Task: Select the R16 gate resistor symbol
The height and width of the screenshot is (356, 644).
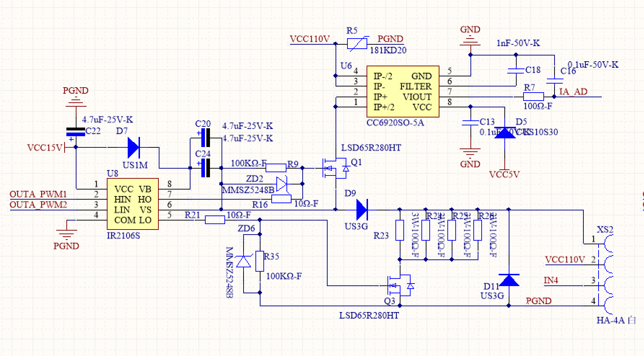Action: click(x=281, y=199)
